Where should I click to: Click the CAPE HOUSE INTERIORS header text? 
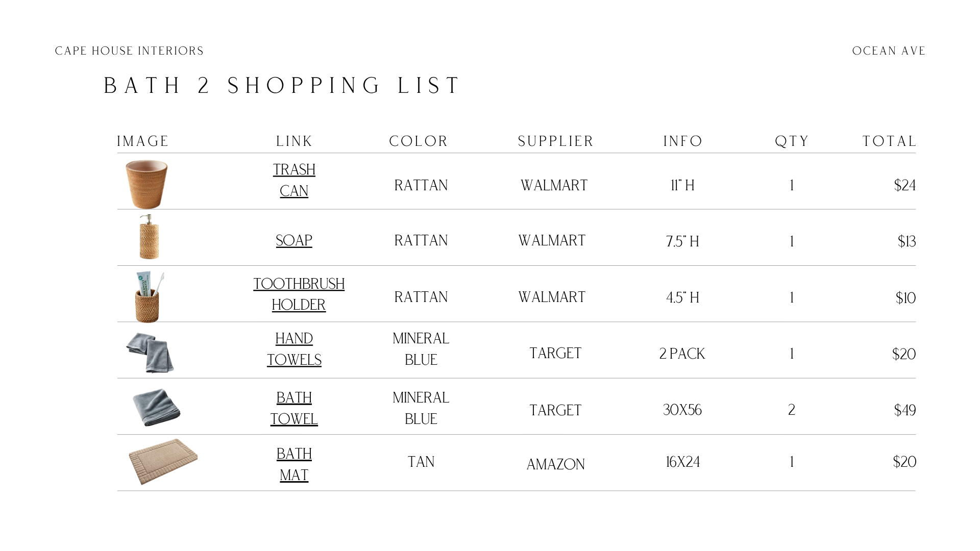pyautogui.click(x=129, y=51)
